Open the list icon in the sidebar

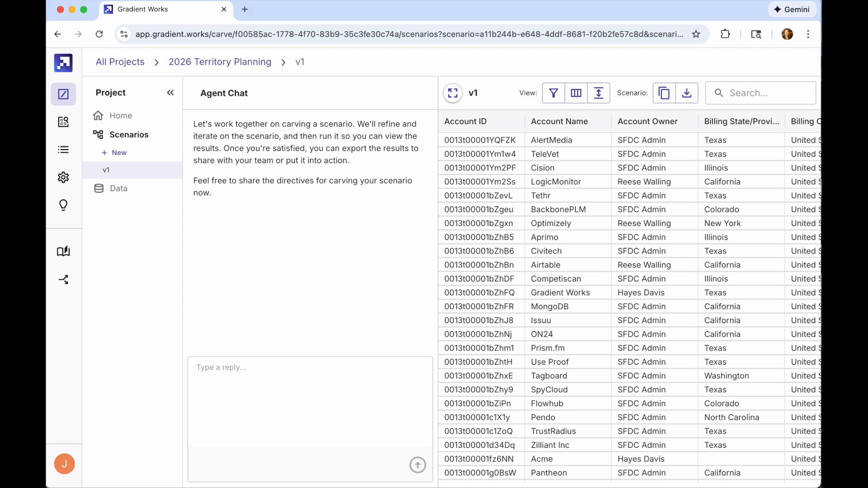[x=63, y=150]
